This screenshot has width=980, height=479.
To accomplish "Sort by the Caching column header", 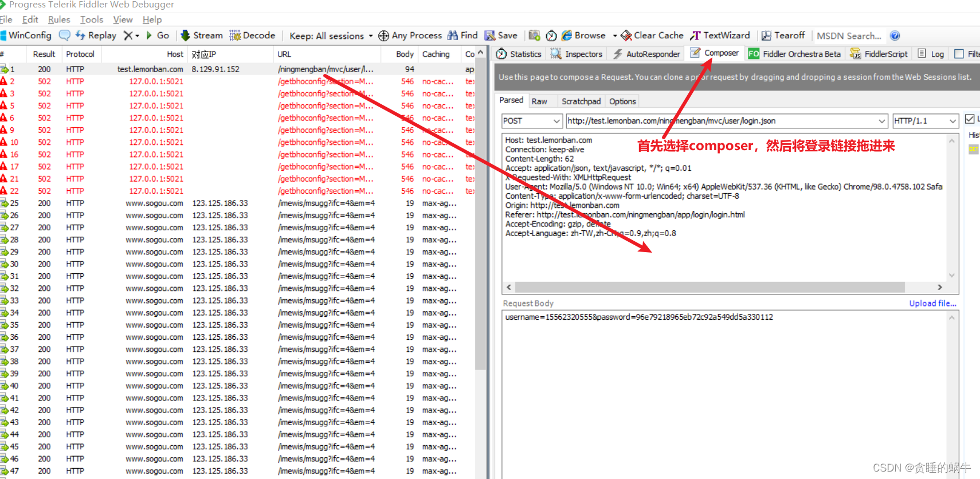I will point(440,54).
